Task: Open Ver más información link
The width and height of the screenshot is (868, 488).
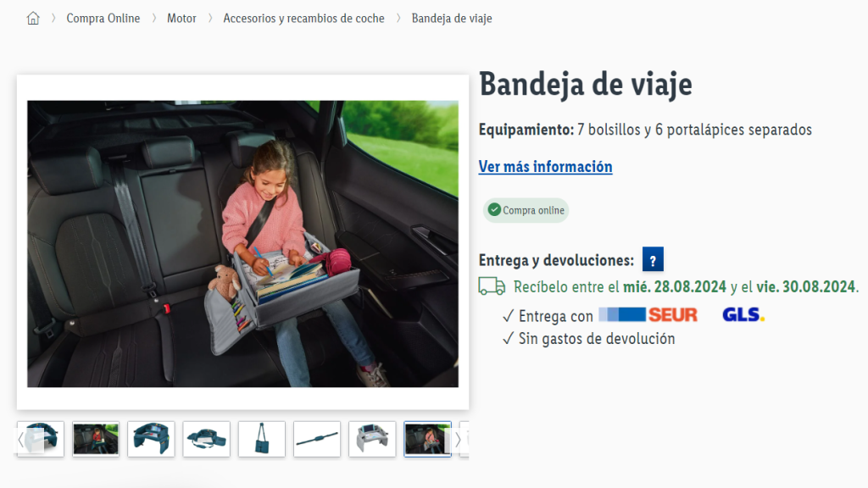Action: pyautogui.click(x=545, y=167)
